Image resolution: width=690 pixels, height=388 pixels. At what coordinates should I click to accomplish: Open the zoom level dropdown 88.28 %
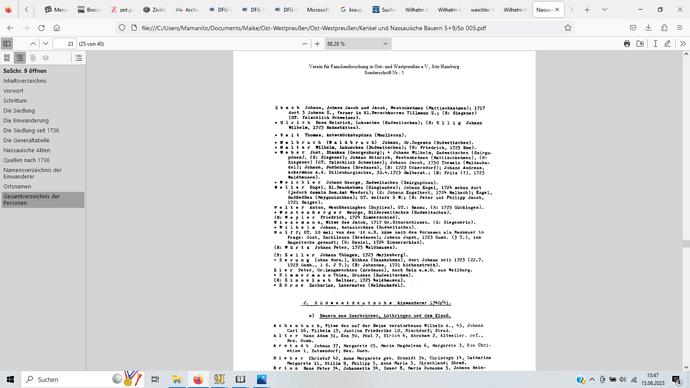[x=357, y=44]
